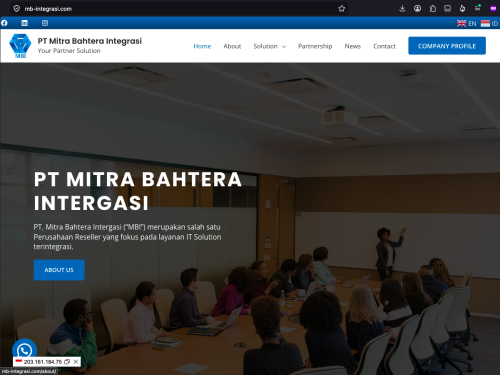Click the ABOUT US button
Viewport: 500px width, 375px height.
click(x=59, y=270)
